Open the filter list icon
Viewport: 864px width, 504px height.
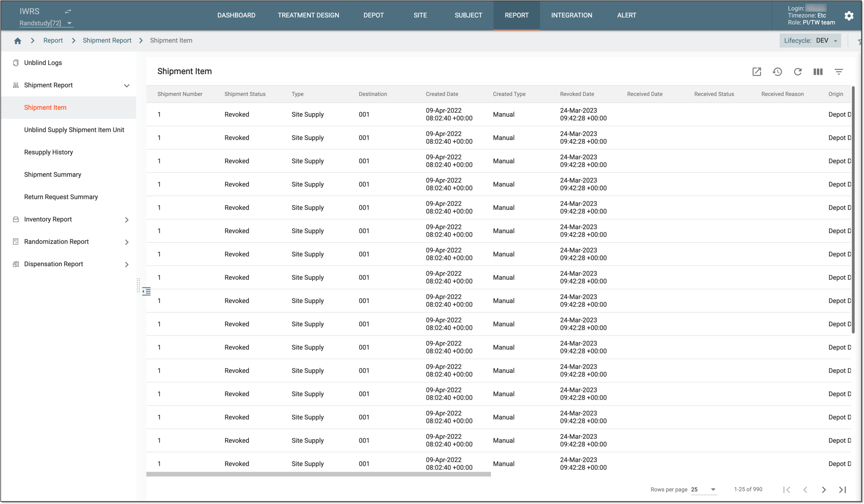pyautogui.click(x=839, y=72)
